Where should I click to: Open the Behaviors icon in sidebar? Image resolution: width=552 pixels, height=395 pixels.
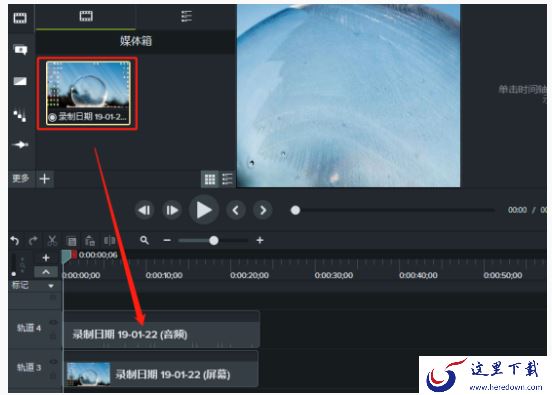click(20, 115)
